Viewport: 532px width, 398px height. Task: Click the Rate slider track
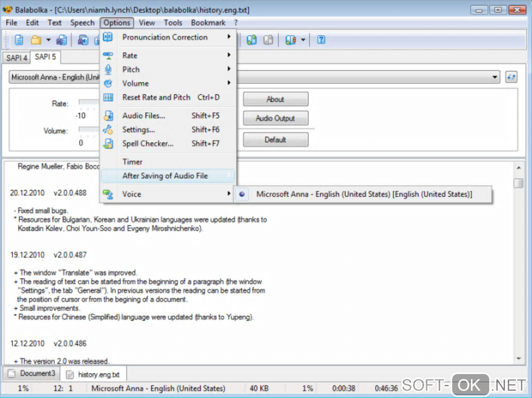[x=89, y=102]
